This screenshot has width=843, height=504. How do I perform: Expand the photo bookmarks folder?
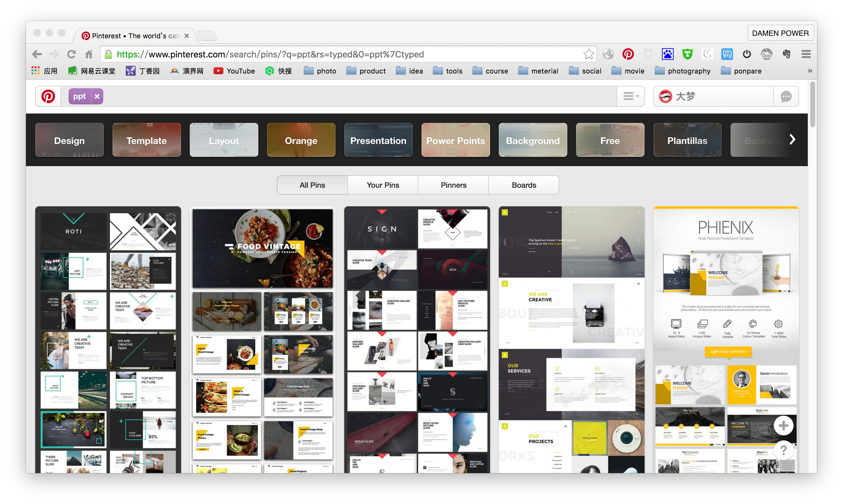point(320,71)
